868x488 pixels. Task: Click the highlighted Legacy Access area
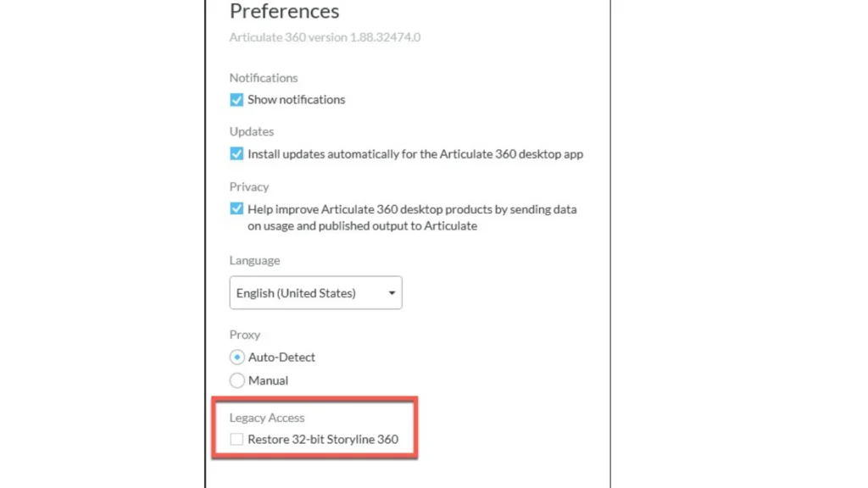tap(314, 428)
